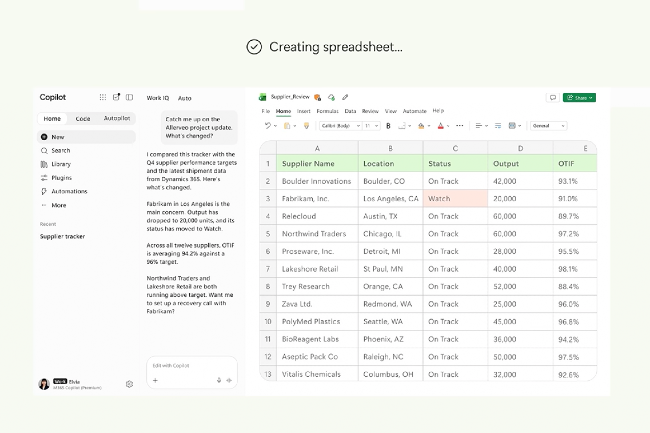Click the Merge cells icon

point(512,126)
